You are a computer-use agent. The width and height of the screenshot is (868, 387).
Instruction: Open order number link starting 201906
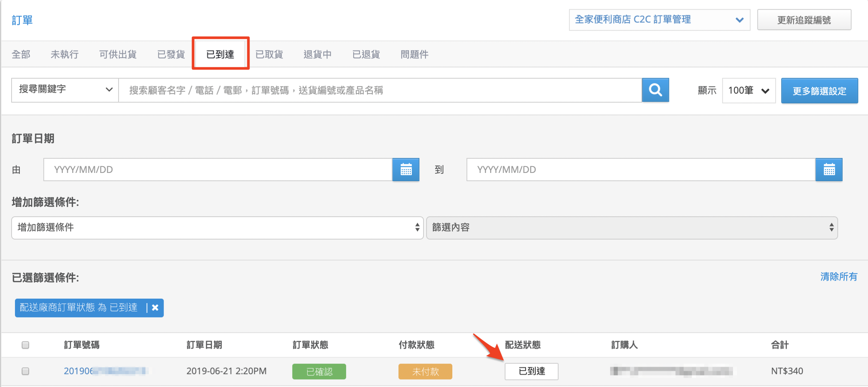[106, 371]
